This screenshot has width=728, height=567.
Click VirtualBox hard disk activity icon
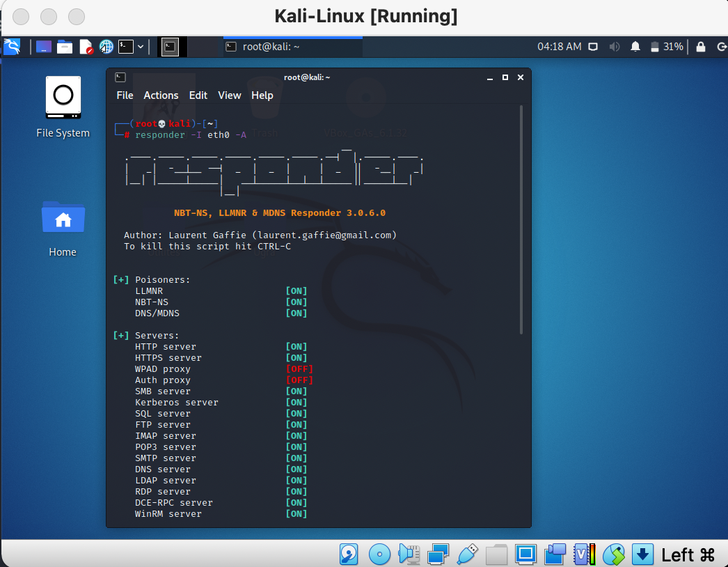[349, 554]
